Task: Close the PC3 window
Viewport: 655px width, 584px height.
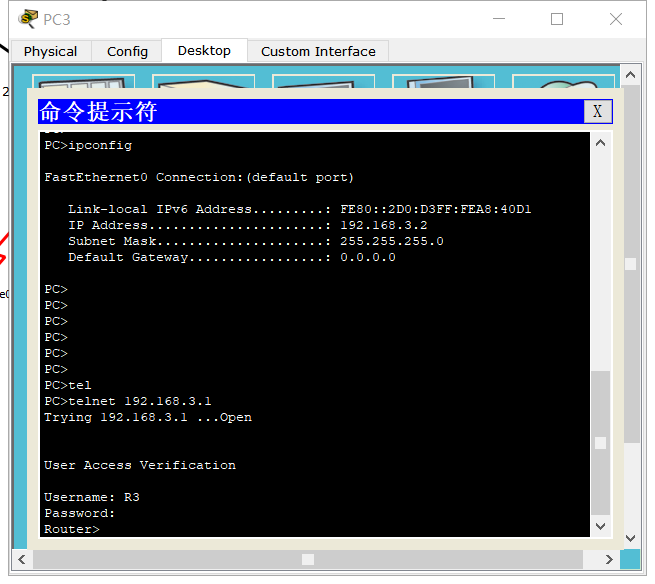Action: (615, 19)
